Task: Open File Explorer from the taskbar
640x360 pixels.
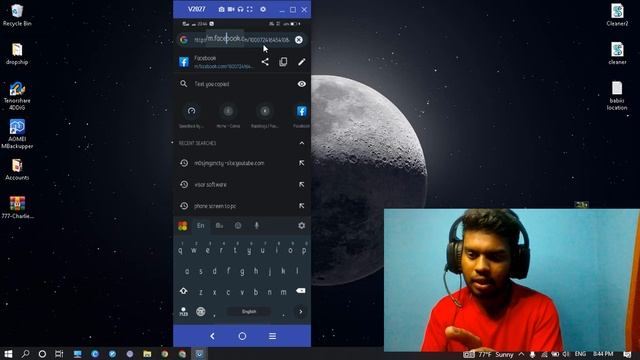Action: (147, 354)
